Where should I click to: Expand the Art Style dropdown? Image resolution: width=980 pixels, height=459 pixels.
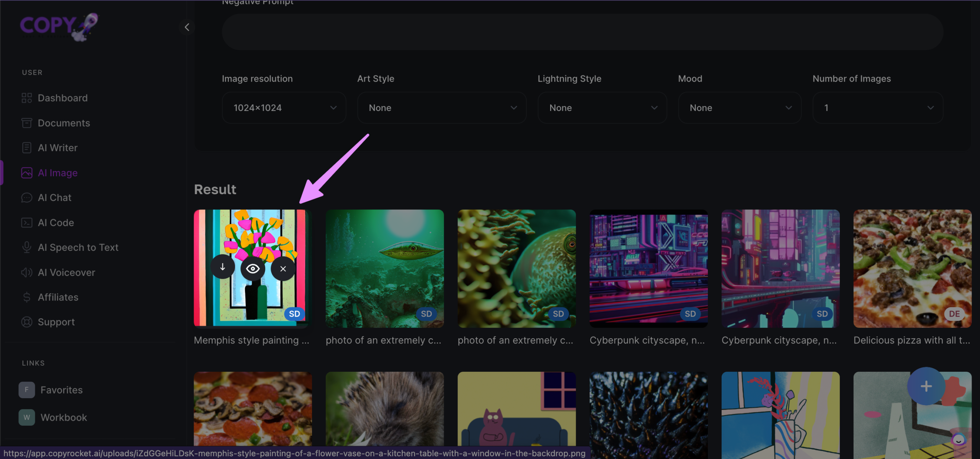pos(441,108)
